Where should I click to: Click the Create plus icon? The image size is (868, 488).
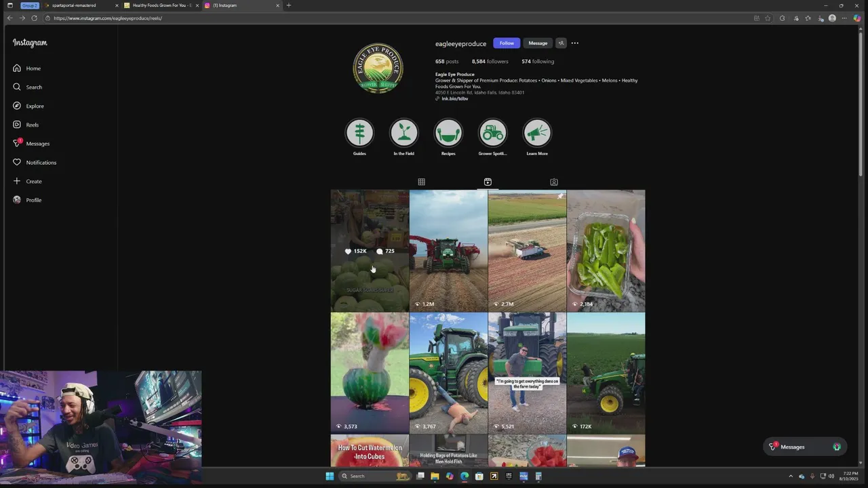17,181
